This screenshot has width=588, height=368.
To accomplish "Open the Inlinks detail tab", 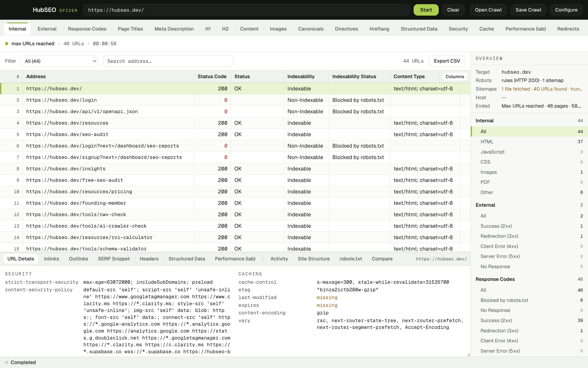I will [x=51, y=259].
